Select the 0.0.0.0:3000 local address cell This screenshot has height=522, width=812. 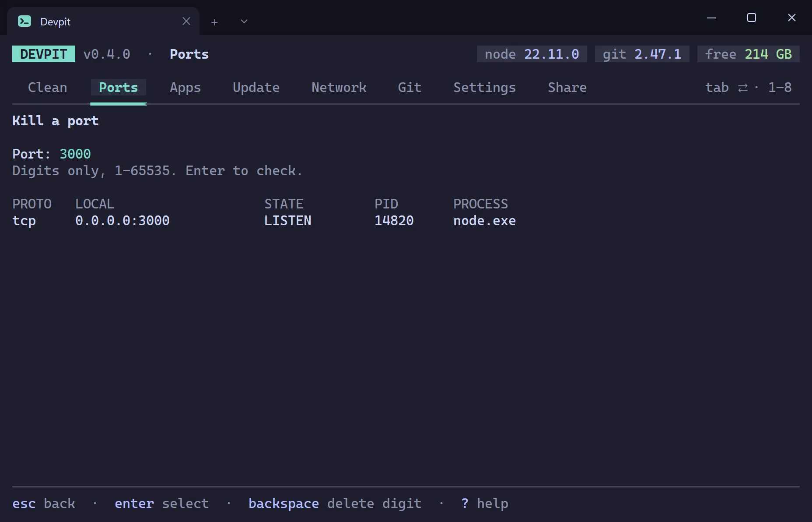(x=122, y=221)
